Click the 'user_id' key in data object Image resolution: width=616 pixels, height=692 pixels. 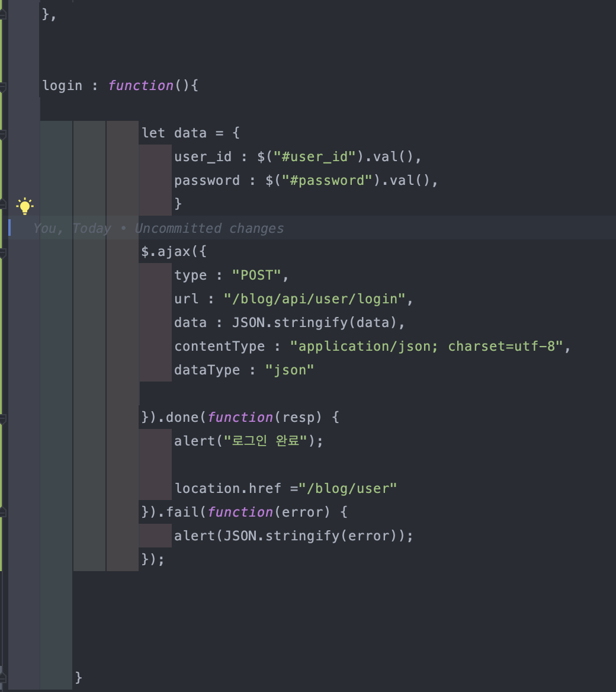(x=203, y=156)
